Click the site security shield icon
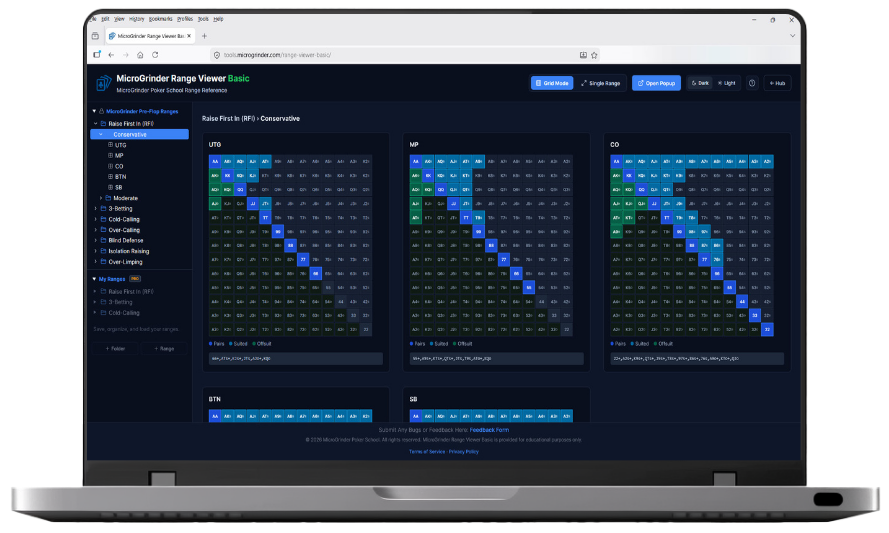 pyautogui.click(x=217, y=55)
